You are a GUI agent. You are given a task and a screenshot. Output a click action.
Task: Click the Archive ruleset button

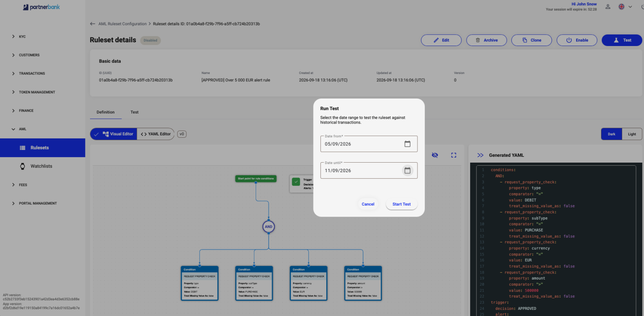(x=486, y=40)
